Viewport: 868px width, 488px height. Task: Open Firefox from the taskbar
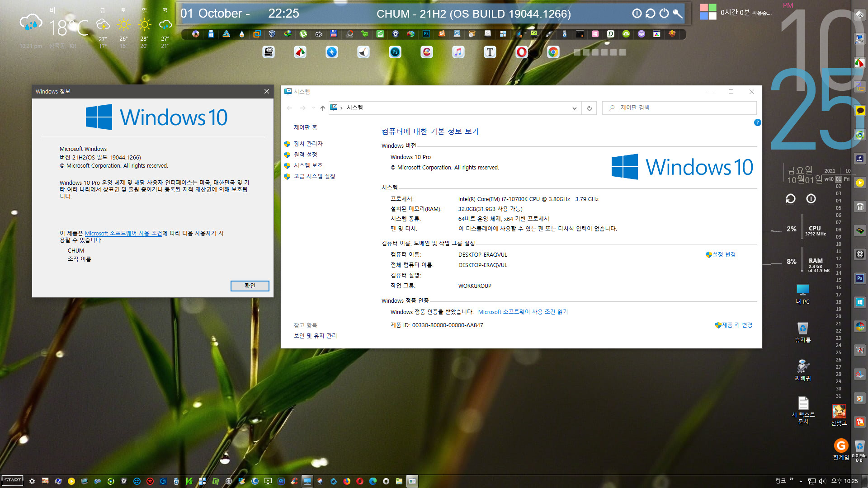(347, 481)
